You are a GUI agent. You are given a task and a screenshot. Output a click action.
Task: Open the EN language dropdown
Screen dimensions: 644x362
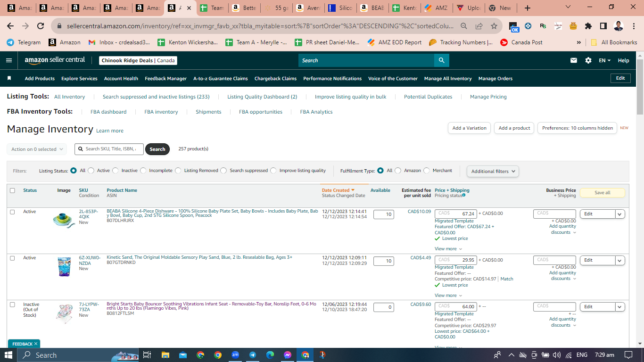click(604, 60)
